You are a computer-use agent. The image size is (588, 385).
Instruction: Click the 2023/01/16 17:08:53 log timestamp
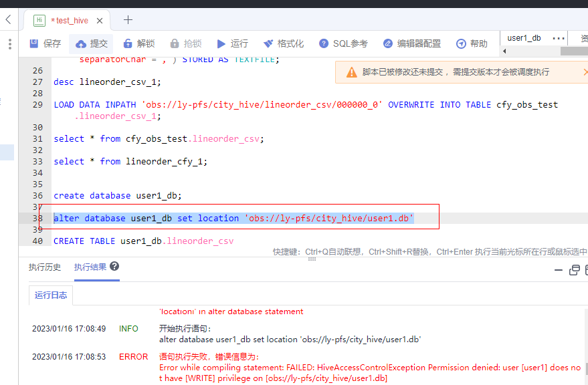(x=69, y=357)
